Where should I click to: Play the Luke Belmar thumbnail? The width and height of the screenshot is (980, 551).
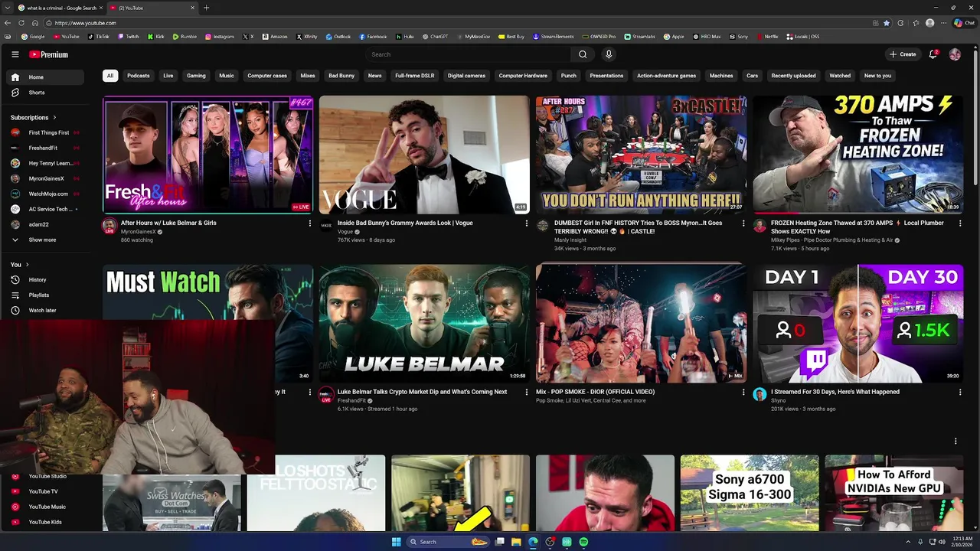coord(424,323)
